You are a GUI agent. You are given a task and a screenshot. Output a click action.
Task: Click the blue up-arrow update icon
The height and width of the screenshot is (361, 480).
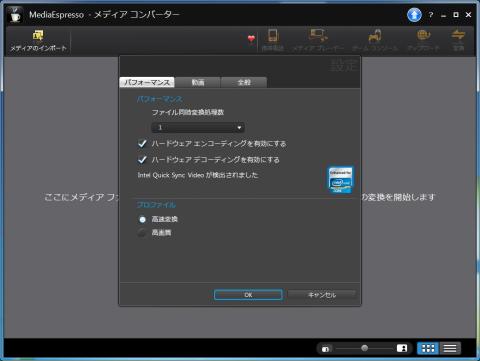414,15
